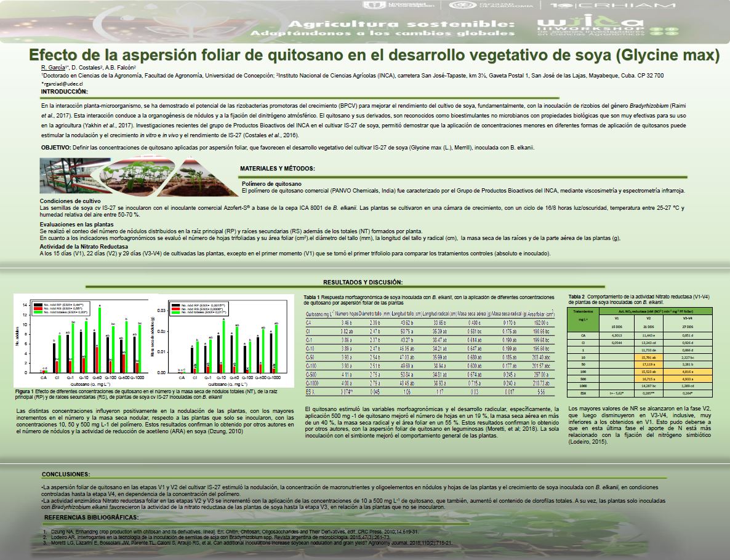
Task: Click the OBJETIVO label
Action: pyautogui.click(x=56, y=148)
